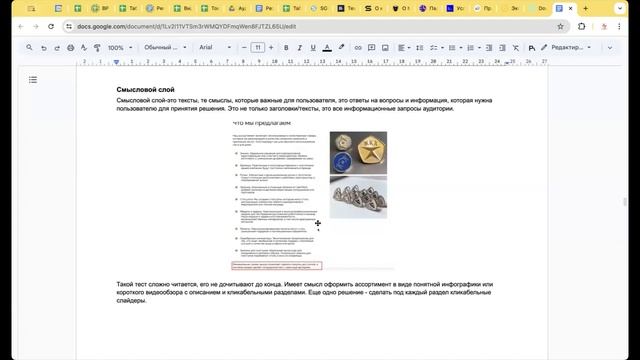Redo the last undone action
640x360 pixels.
pos(57,48)
